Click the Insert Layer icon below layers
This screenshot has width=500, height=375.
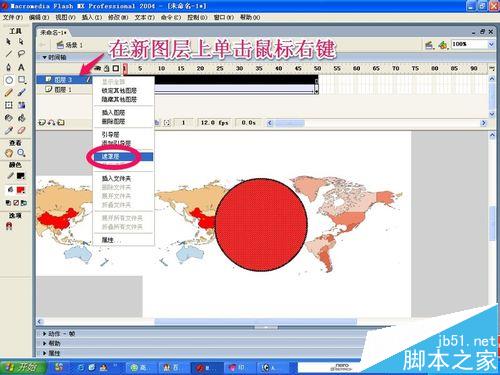(x=42, y=123)
